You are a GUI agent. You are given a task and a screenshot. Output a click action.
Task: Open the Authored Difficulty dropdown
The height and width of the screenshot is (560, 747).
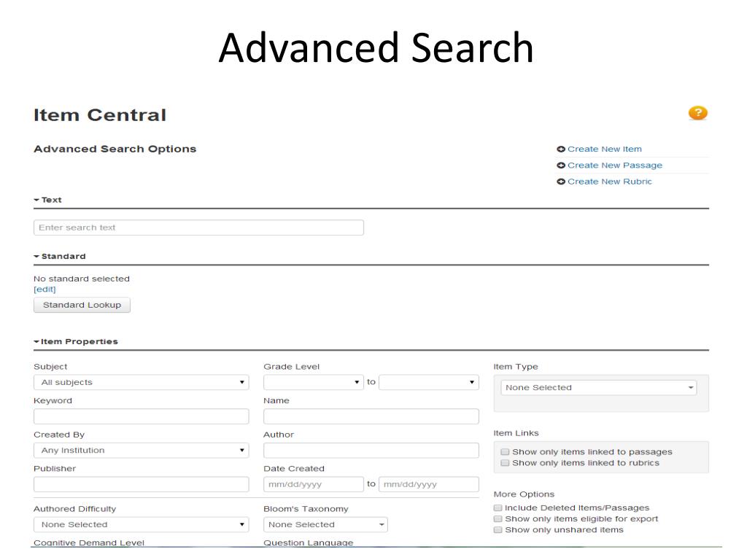(141, 525)
